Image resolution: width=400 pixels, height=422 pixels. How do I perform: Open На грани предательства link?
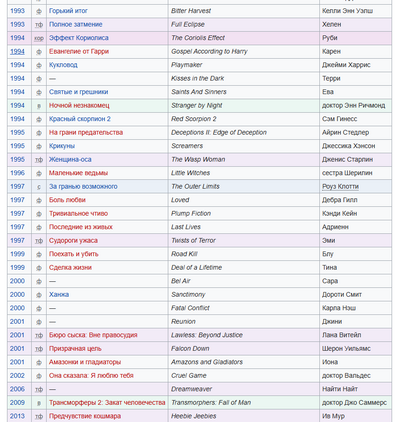click(x=86, y=132)
